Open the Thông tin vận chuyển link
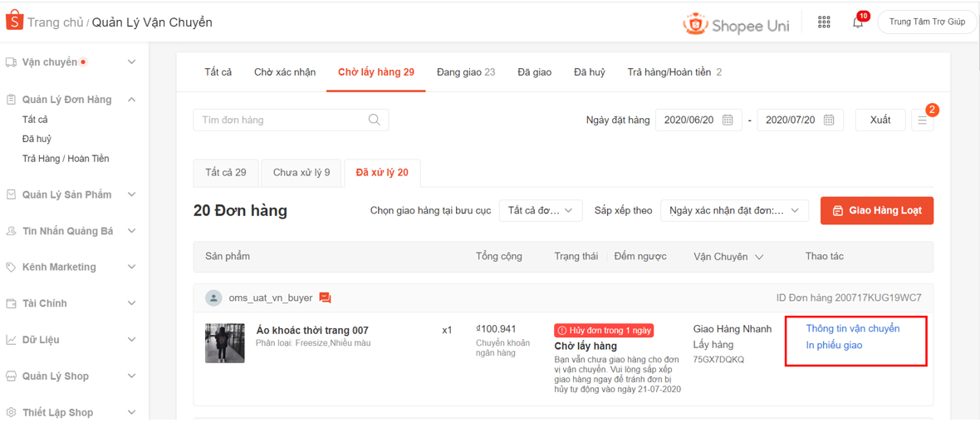 pos(852,328)
